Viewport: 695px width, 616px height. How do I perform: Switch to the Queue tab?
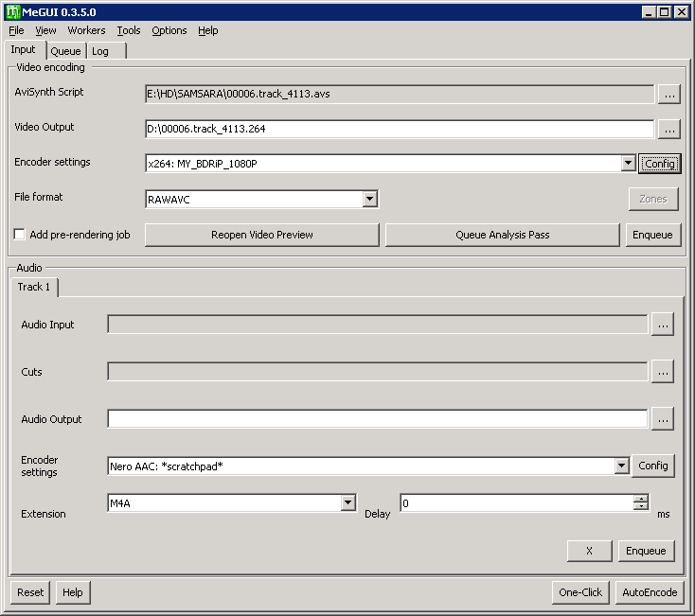pyautogui.click(x=65, y=51)
